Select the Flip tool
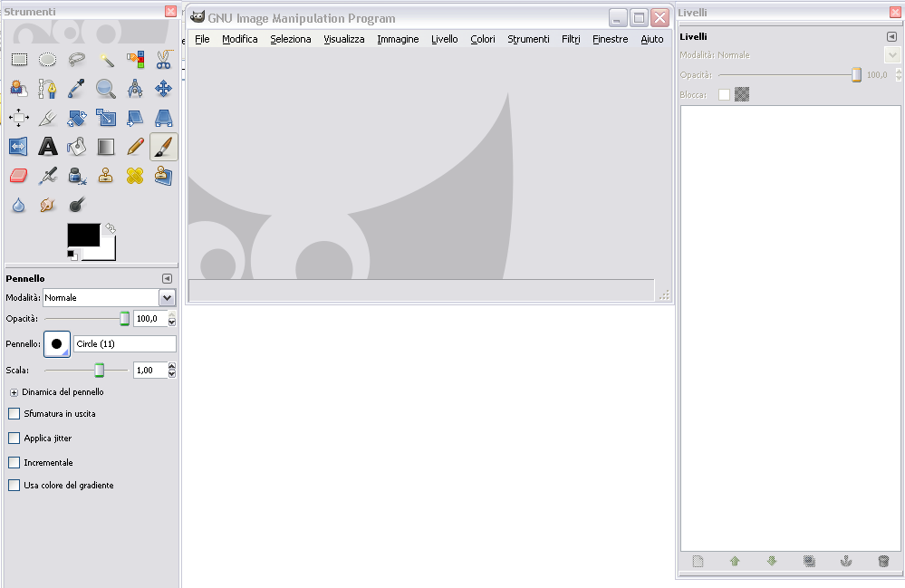Image resolution: width=905 pixels, height=588 pixels. pyautogui.click(x=19, y=147)
